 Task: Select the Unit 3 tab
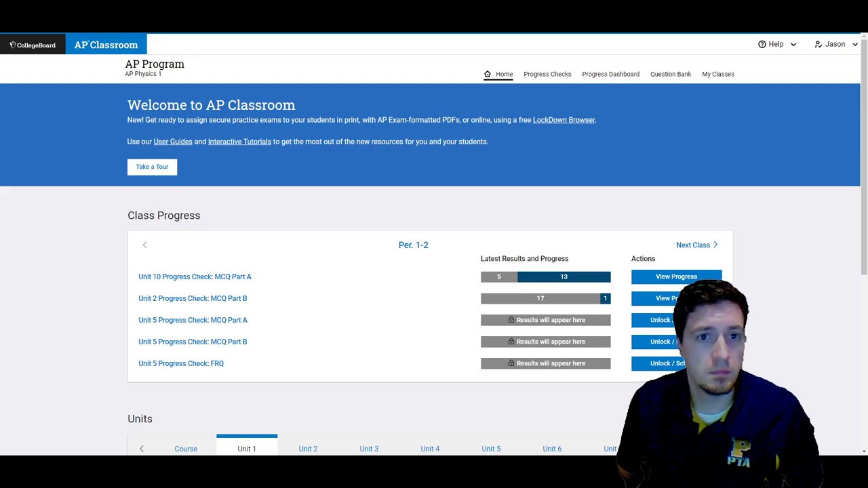point(369,449)
